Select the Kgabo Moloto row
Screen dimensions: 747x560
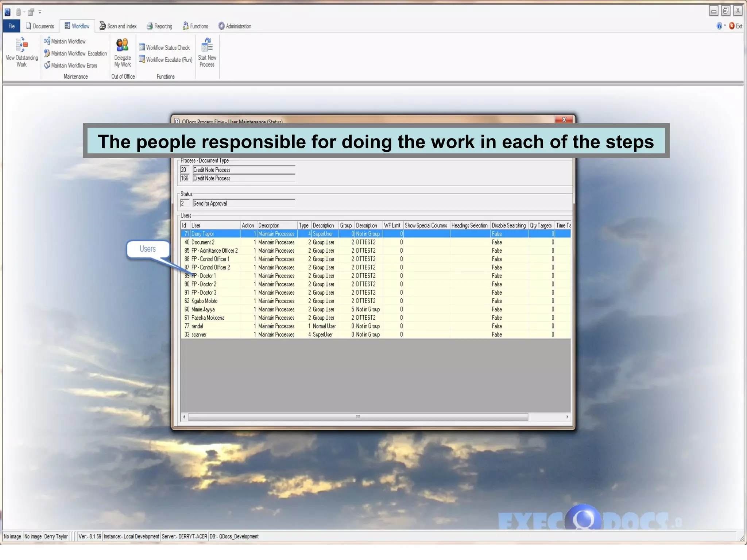pos(376,301)
